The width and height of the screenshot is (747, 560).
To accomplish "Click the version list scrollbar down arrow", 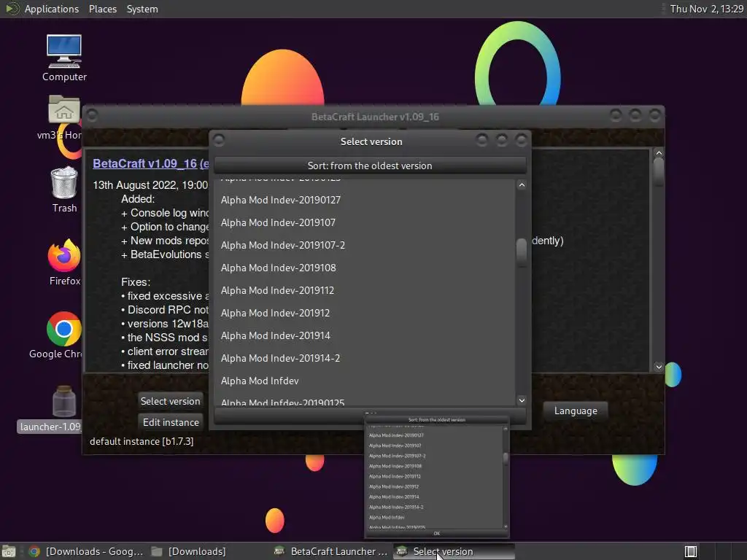I will [x=522, y=400].
